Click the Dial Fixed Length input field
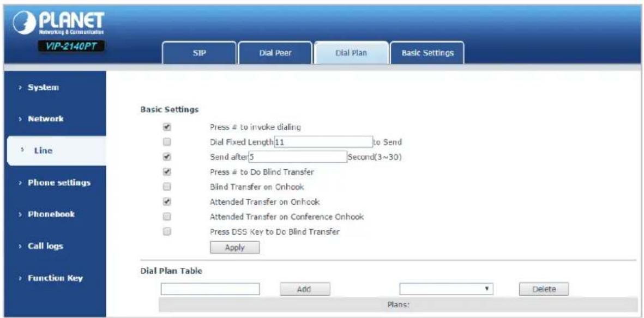 tap(323, 142)
